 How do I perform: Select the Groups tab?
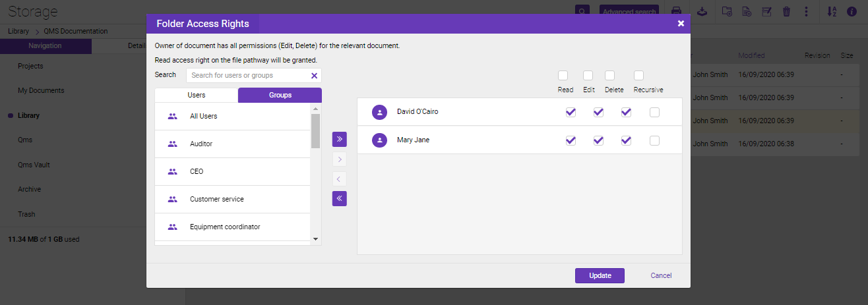point(280,95)
